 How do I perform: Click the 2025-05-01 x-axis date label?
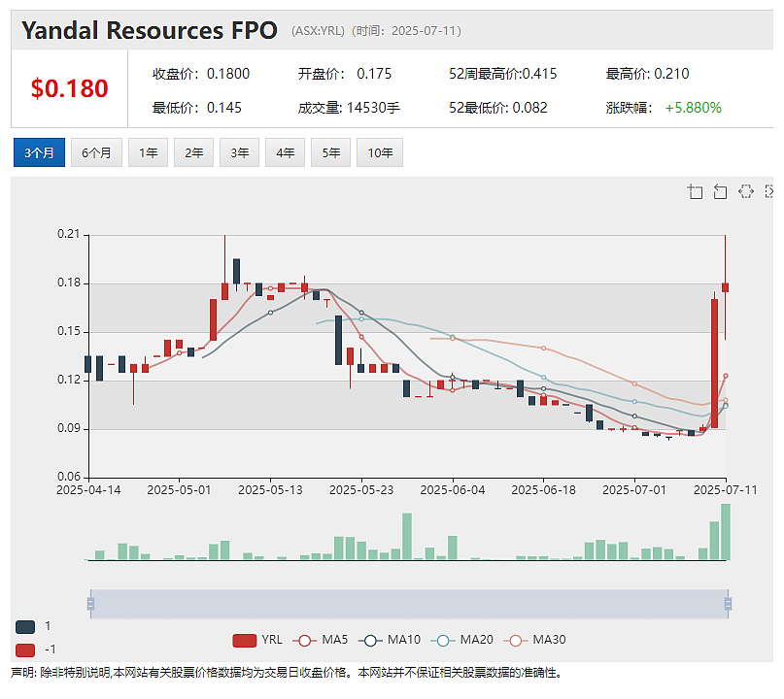[179, 490]
